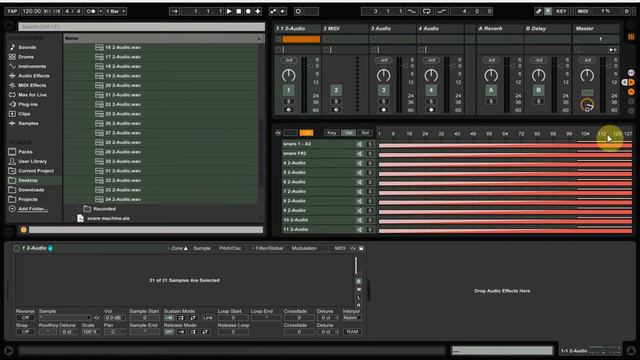Open the Zone tab in Sampler
Image resolution: width=640 pixels, height=360 pixels.
click(x=178, y=248)
